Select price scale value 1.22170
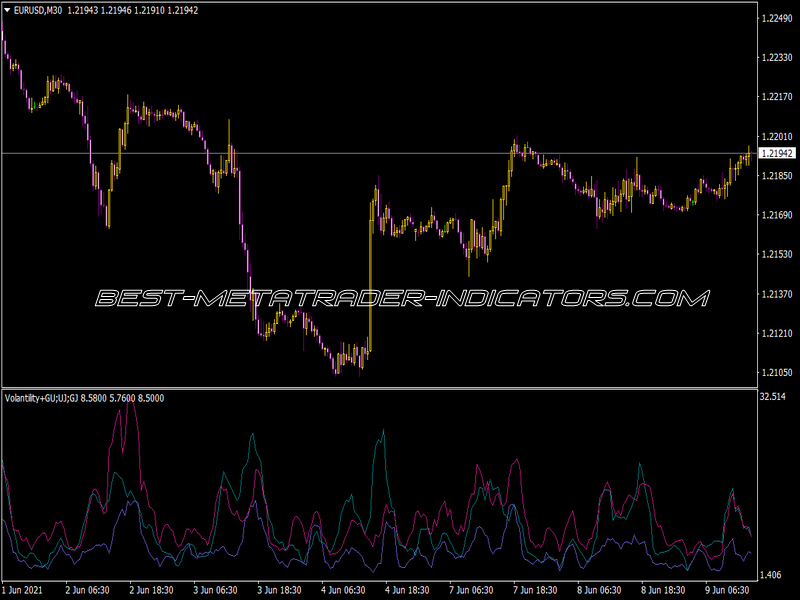This screenshot has height=600, width=800. (x=777, y=97)
